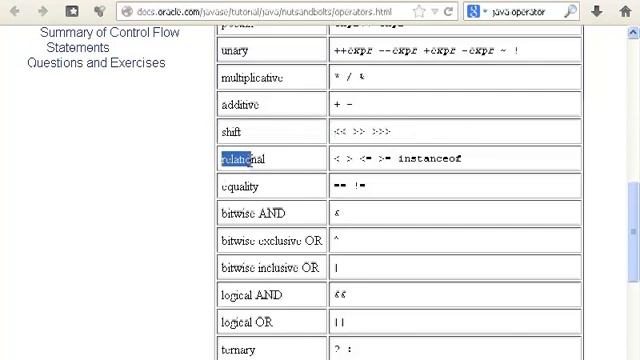Click the '<< >> >>>' shift operators
Viewport: 640px width, 360px height.
(362, 131)
